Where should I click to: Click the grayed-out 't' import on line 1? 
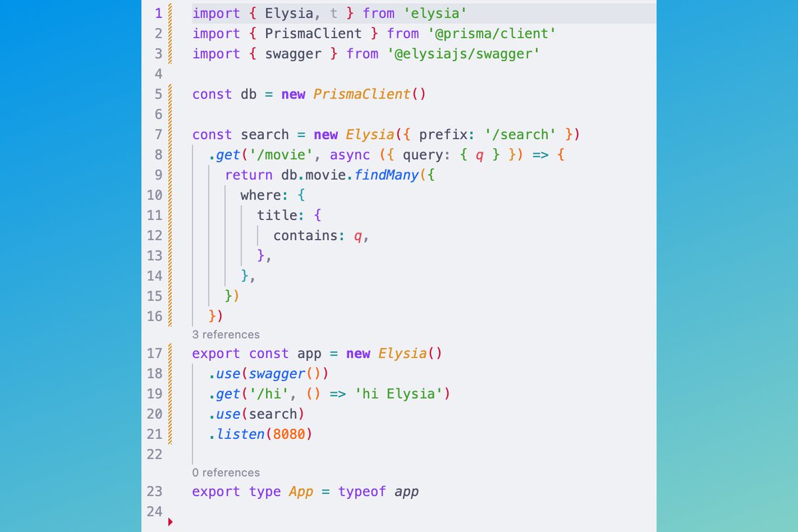pos(334,13)
